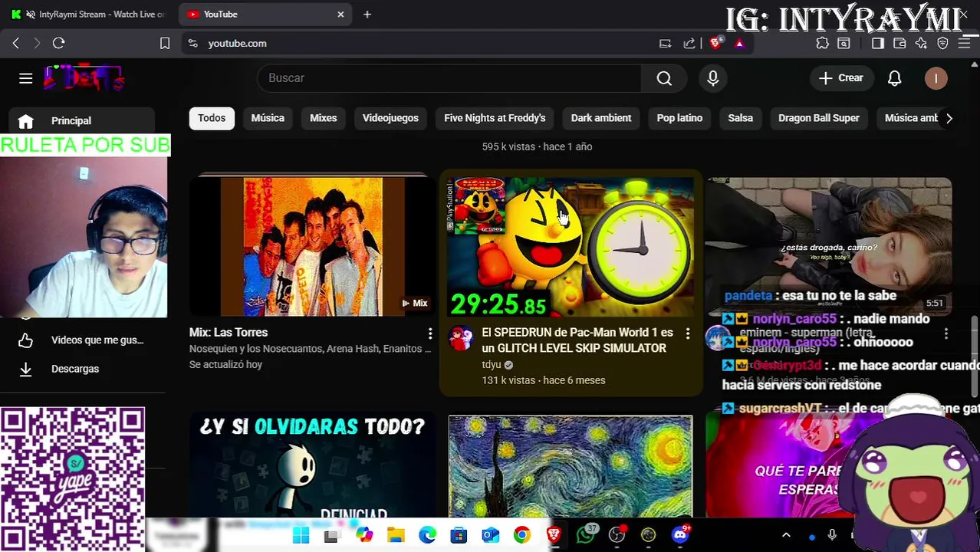Viewport: 980px width, 552px height.
Task: Select the Videojuegos filter chip
Action: [x=390, y=118]
